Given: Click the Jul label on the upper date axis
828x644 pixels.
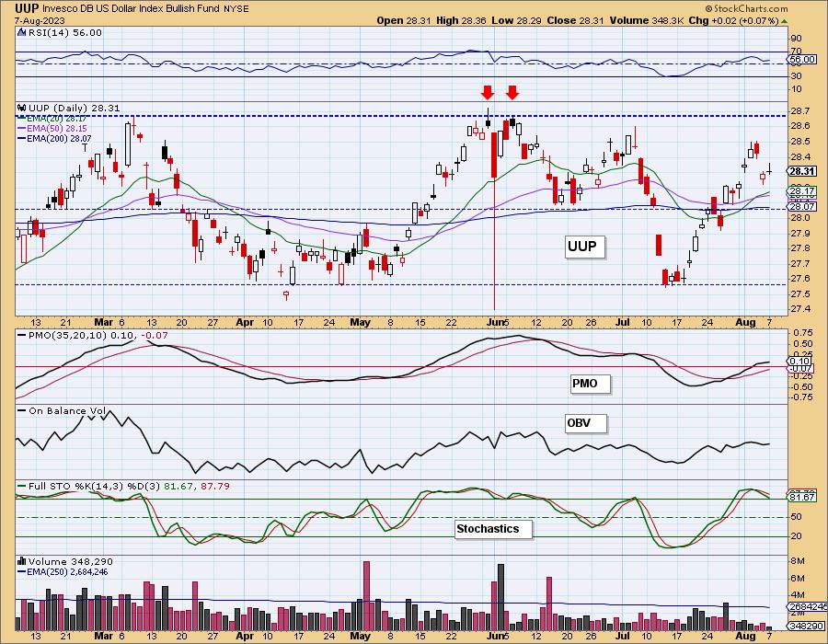Looking at the screenshot, I should [x=623, y=322].
